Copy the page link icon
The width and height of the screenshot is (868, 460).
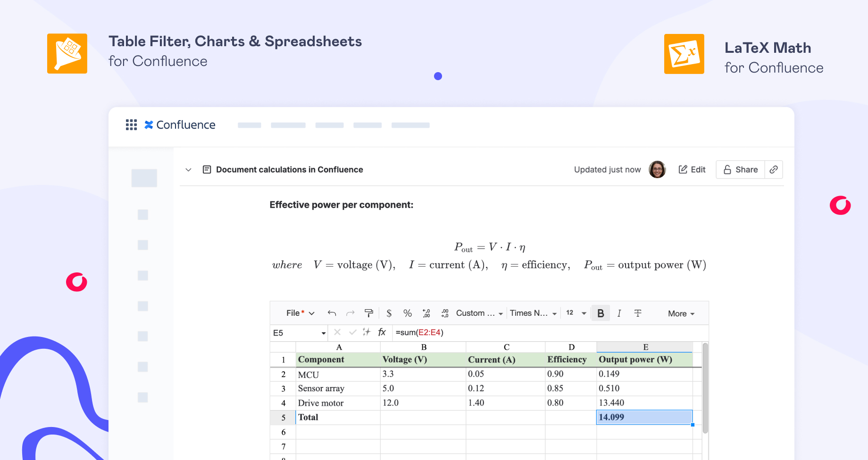point(774,170)
